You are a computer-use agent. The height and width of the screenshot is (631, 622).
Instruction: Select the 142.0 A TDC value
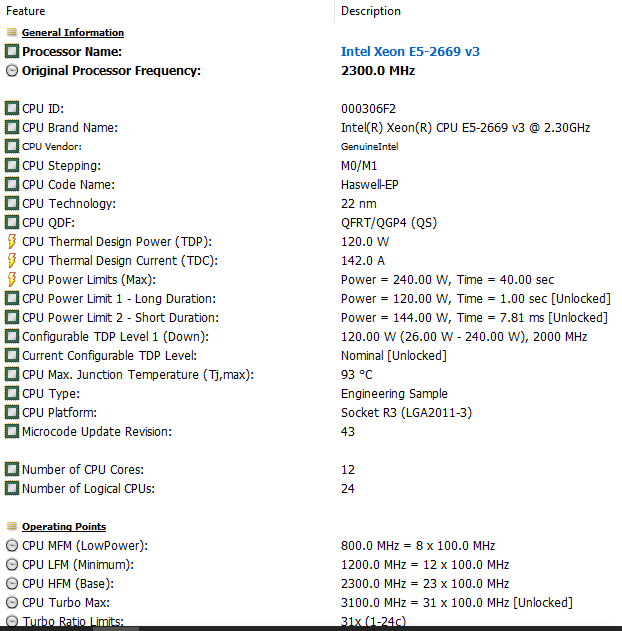pos(362,261)
